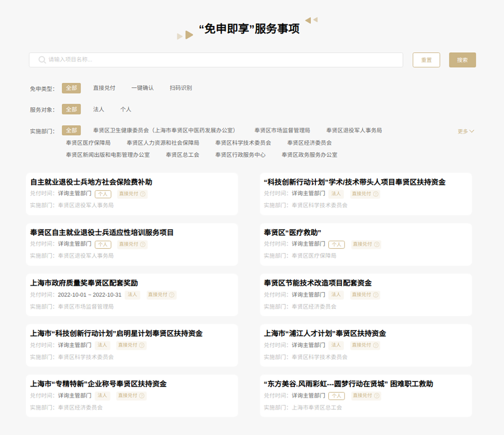Click help icon in 困难职工救助 card
The width and height of the screenshot is (504, 435).
(377, 396)
